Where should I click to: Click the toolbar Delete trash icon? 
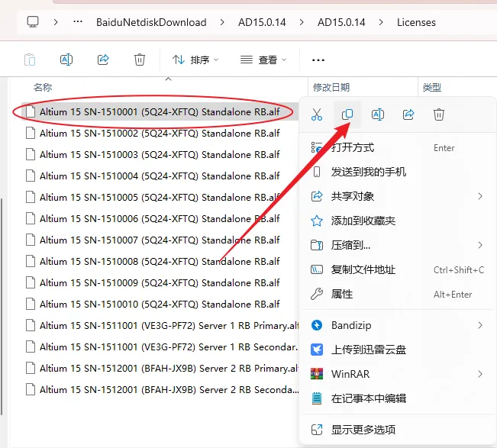pyautogui.click(x=140, y=60)
